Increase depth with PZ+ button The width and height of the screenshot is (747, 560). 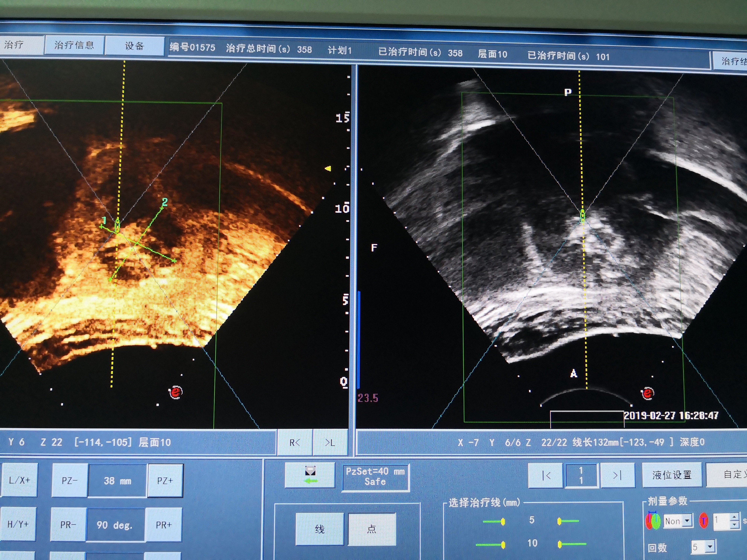coord(165,480)
